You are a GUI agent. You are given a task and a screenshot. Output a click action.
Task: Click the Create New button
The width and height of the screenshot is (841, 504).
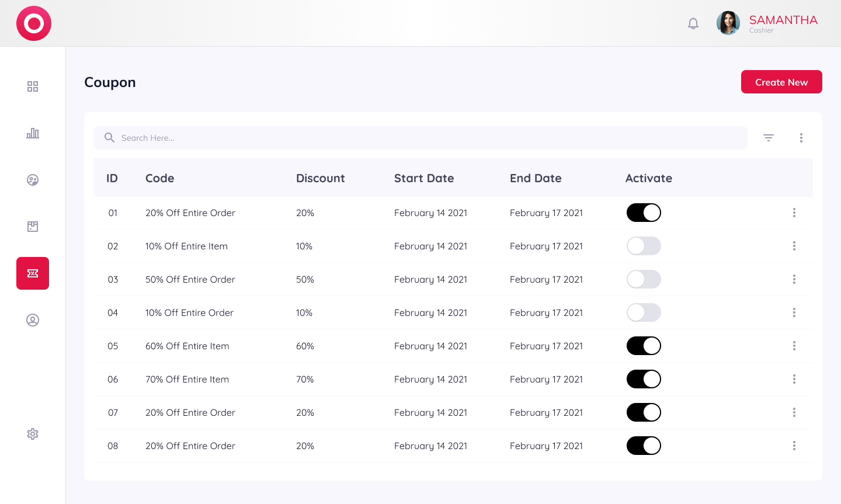pos(781,82)
